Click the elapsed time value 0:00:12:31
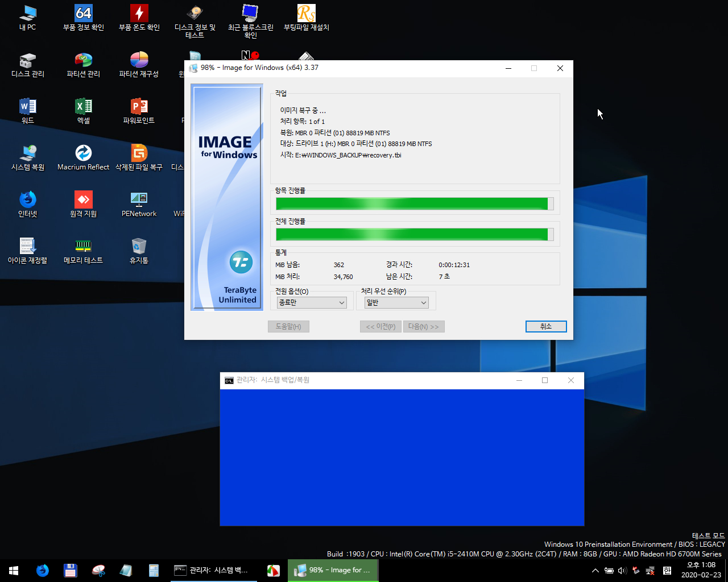 (x=454, y=265)
